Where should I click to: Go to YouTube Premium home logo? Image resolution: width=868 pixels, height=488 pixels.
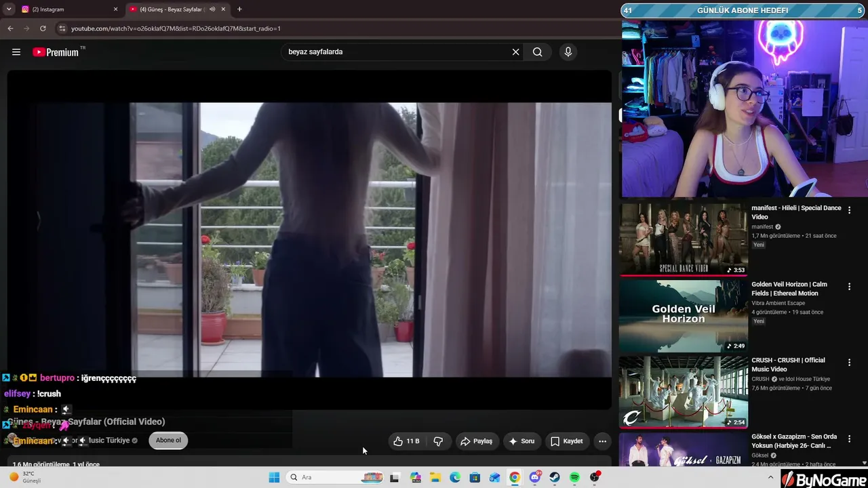pos(56,52)
